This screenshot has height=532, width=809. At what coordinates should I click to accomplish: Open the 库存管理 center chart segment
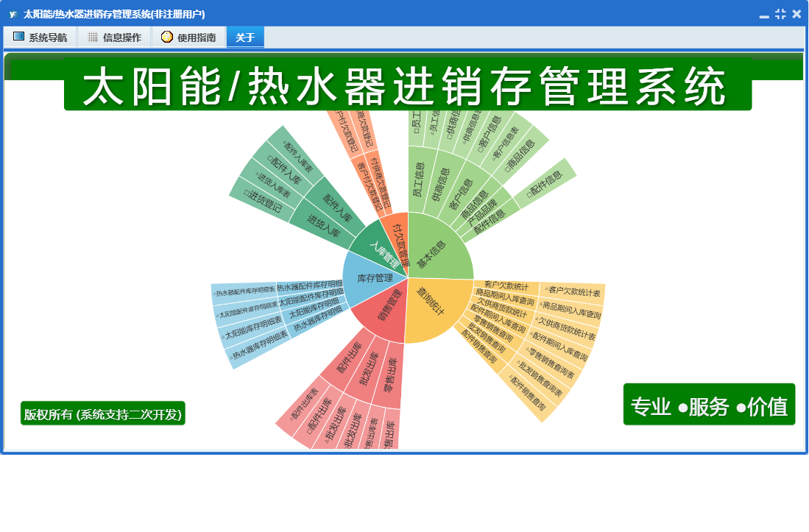pyautogui.click(x=372, y=278)
